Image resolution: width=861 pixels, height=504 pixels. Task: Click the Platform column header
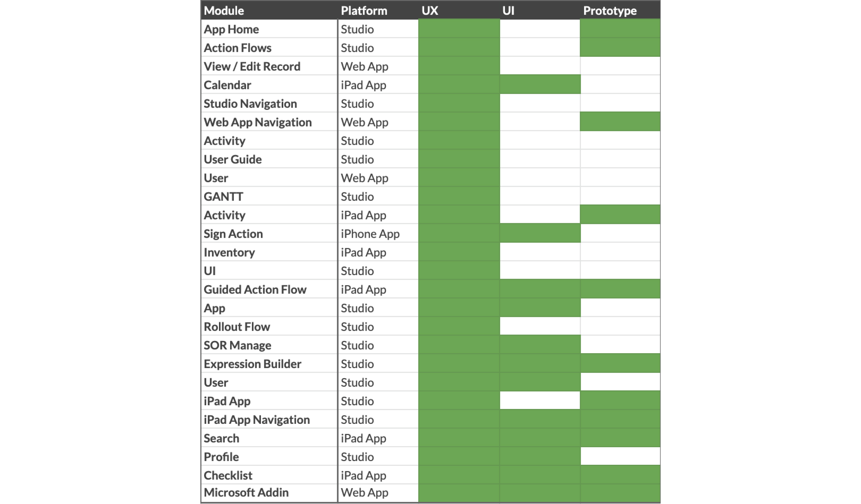click(x=378, y=10)
